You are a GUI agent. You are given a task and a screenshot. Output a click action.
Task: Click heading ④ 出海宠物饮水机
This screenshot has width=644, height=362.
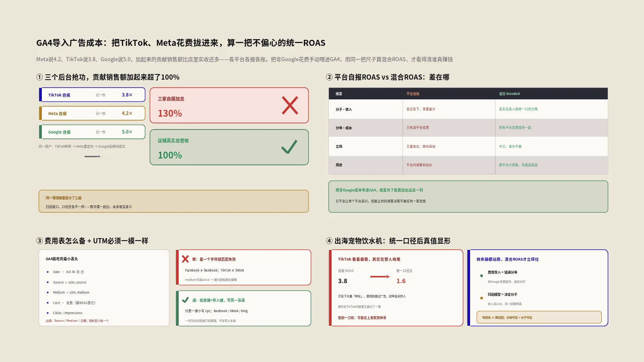388,241
